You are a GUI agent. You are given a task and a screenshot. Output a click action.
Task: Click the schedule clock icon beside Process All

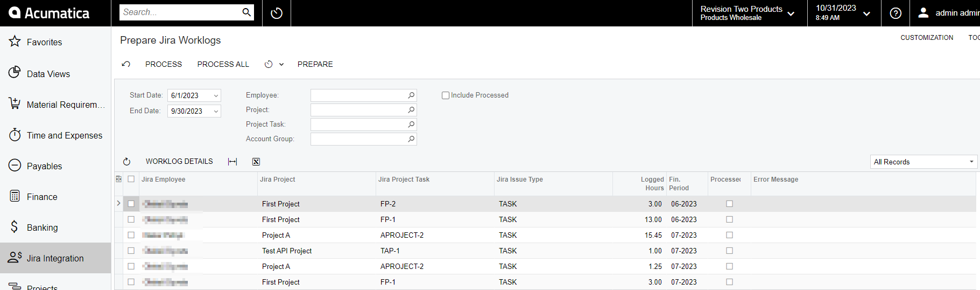pos(269,64)
